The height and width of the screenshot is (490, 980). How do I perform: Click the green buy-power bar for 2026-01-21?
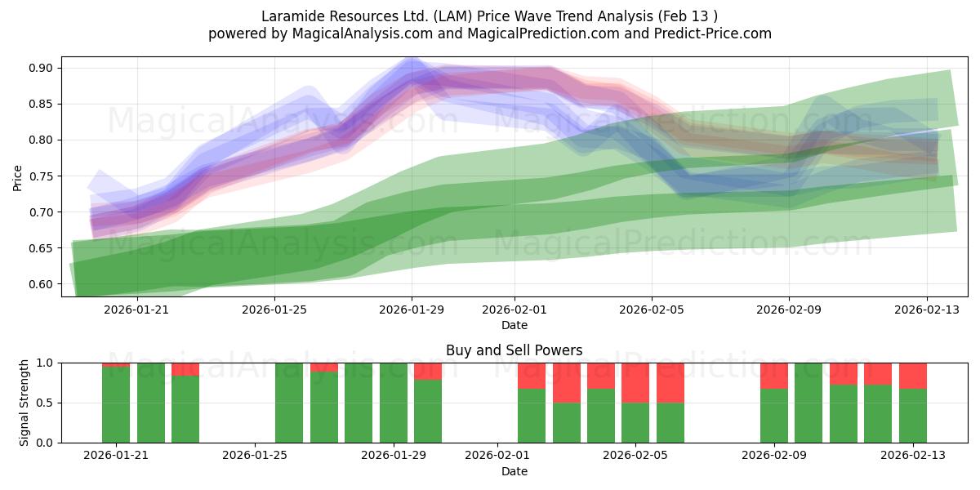(116, 405)
